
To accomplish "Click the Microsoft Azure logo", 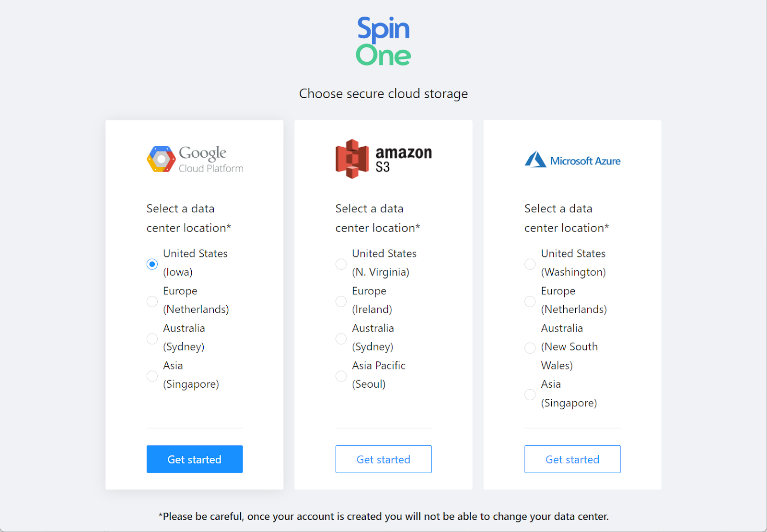I will click(572, 160).
